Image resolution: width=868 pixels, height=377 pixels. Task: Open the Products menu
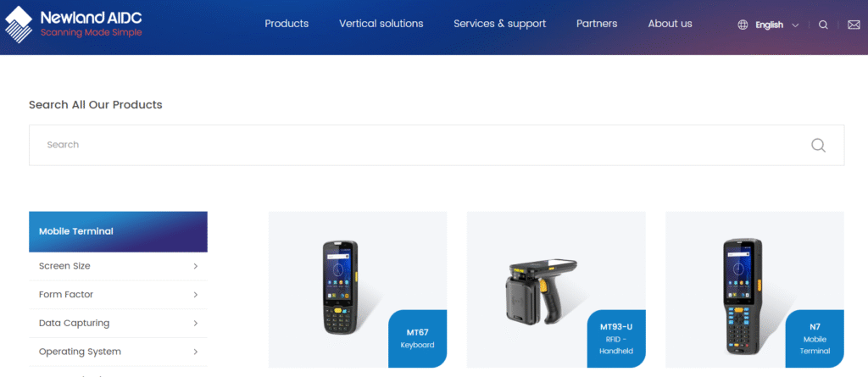tap(287, 24)
